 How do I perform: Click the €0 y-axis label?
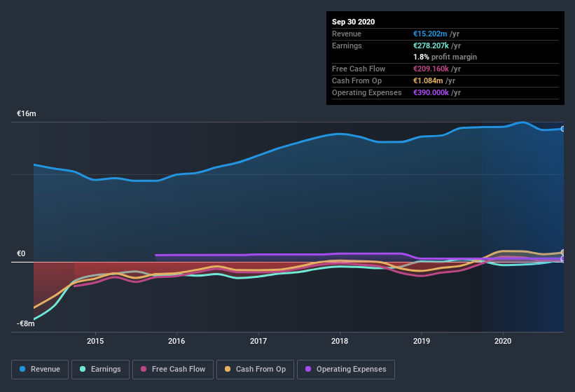pyautogui.click(x=21, y=253)
